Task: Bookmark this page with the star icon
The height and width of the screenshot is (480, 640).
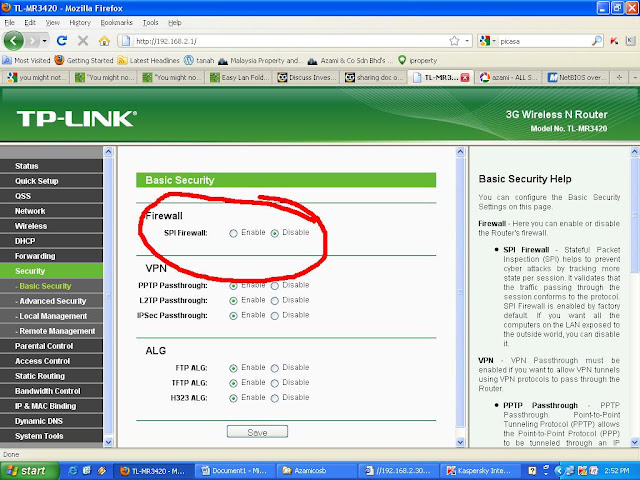Action: click(454, 41)
